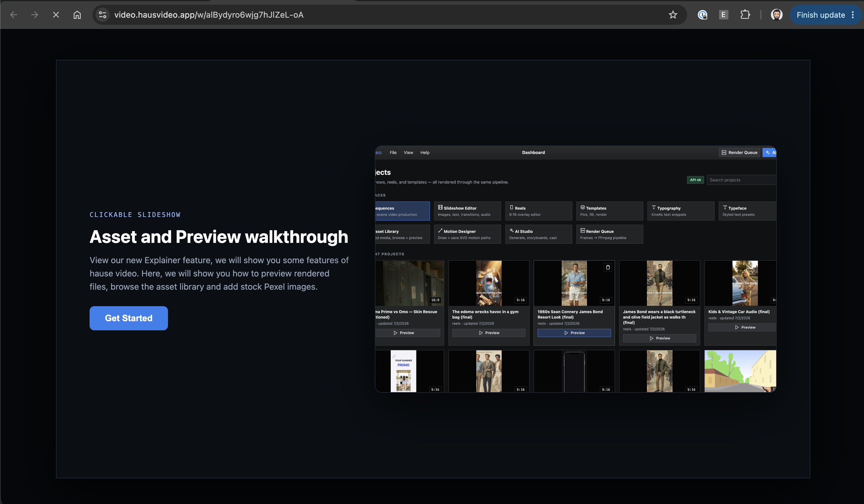This screenshot has height=504, width=864.
Task: Open the File menu in the dashboard
Action: click(393, 152)
